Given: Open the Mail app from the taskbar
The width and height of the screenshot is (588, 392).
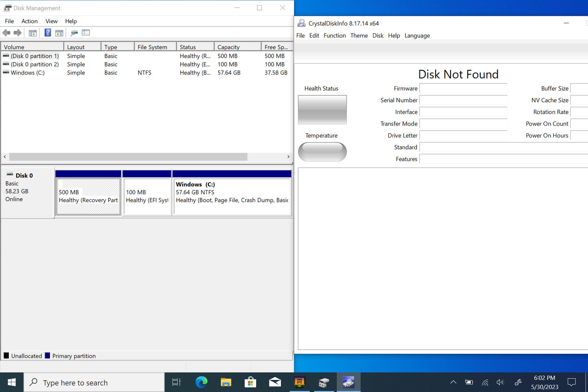Looking at the screenshot, I should pos(275,382).
